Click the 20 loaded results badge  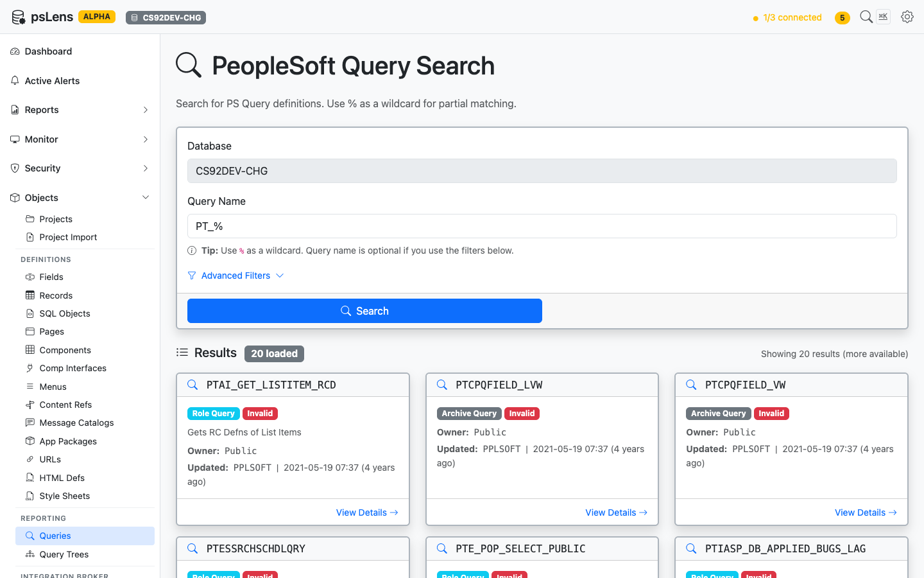274,354
